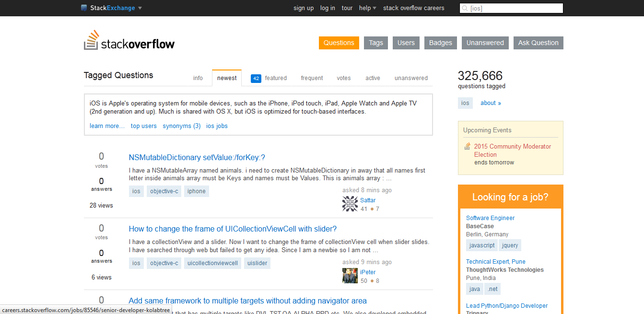Open NSMutableDictionary setValue:/forKey:? question
The width and height of the screenshot is (644, 314).
pyautogui.click(x=197, y=157)
